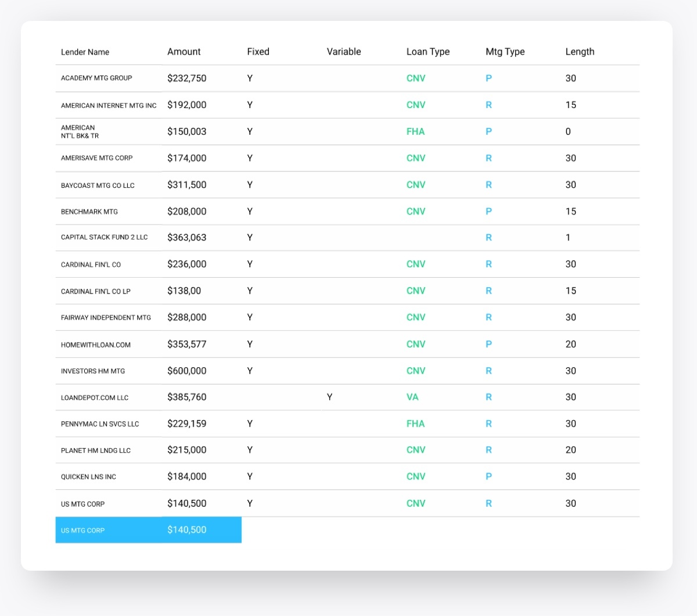Click the $311,500 amount cell
The height and width of the screenshot is (616, 697).
click(x=186, y=185)
